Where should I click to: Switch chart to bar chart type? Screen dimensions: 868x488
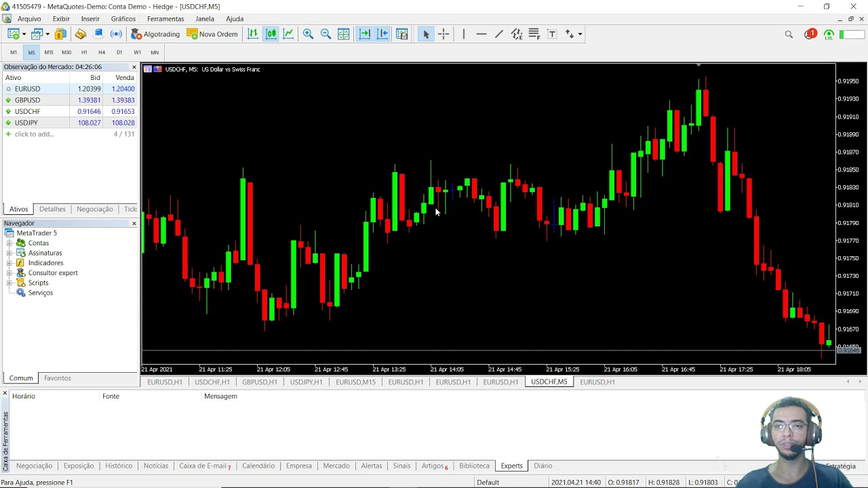click(x=253, y=34)
